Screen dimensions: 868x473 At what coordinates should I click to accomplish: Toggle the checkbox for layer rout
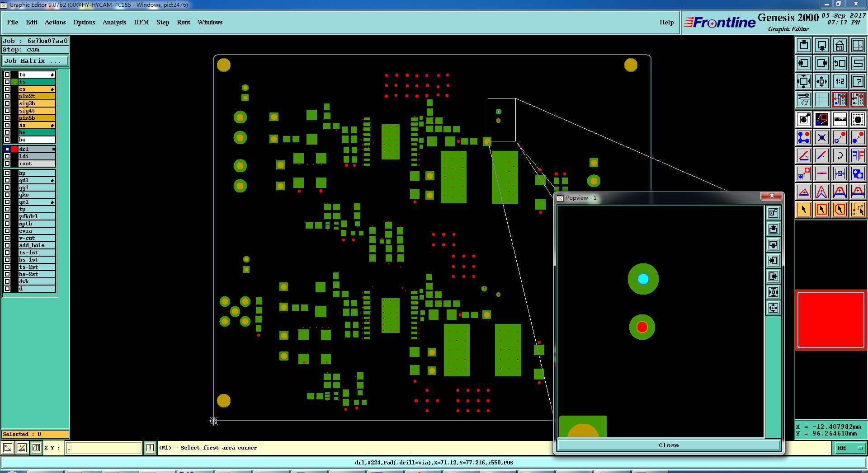click(x=7, y=164)
